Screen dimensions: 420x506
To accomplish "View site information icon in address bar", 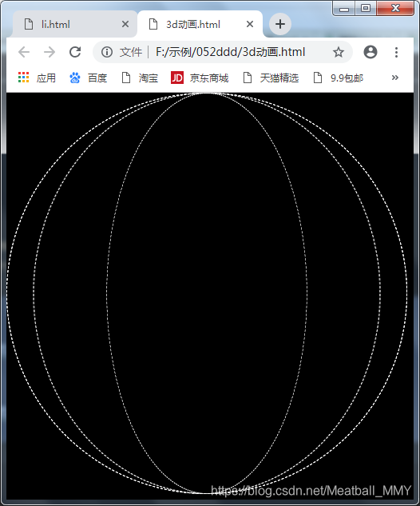I will click(107, 52).
